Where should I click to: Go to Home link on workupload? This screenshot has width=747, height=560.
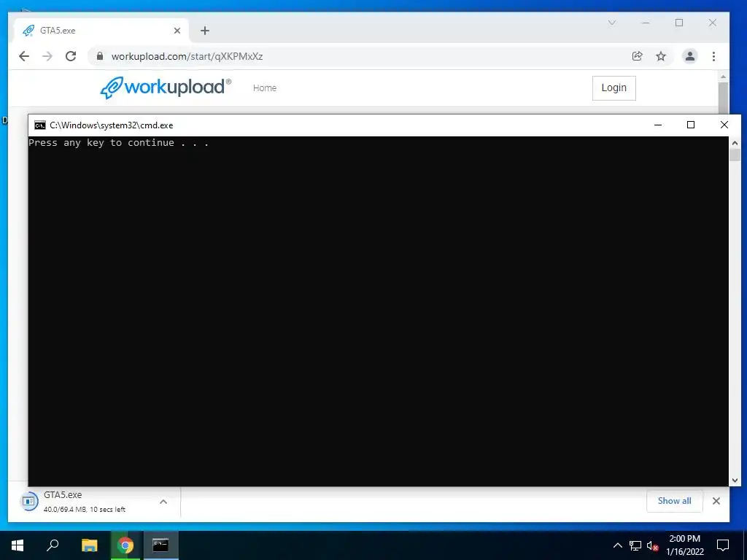[x=264, y=87]
